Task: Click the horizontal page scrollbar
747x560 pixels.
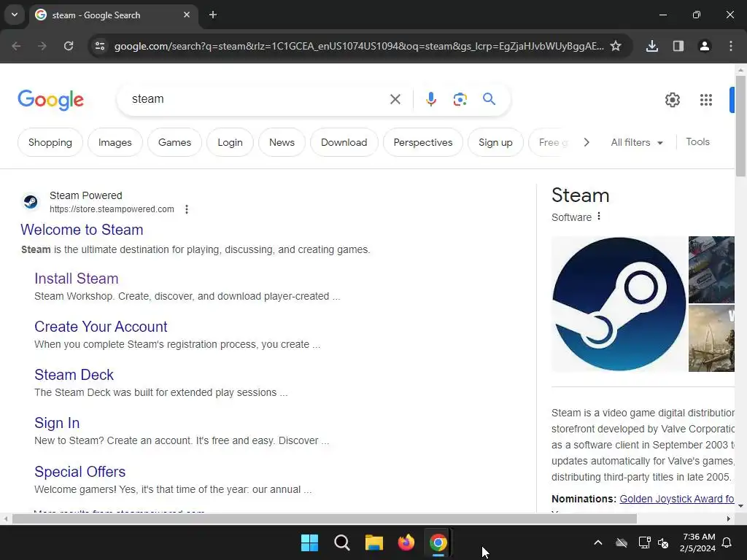Action: (x=325, y=518)
